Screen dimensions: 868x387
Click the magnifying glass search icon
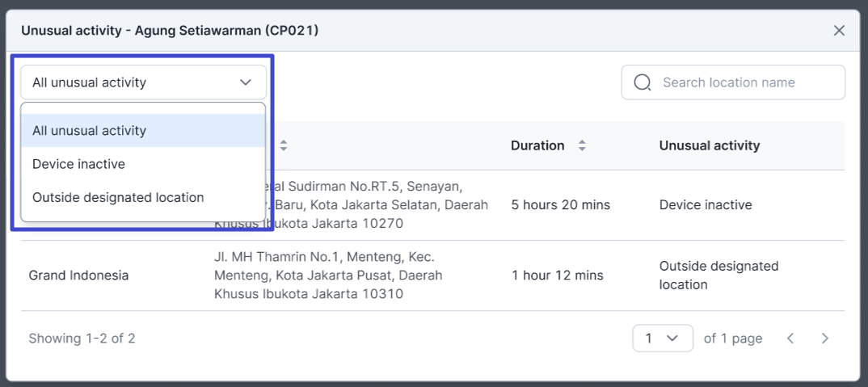[643, 82]
